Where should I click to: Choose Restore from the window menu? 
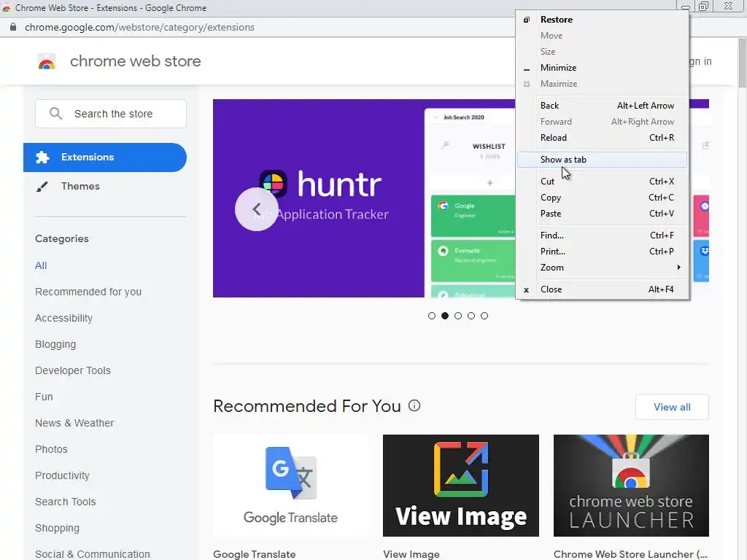(x=602, y=20)
